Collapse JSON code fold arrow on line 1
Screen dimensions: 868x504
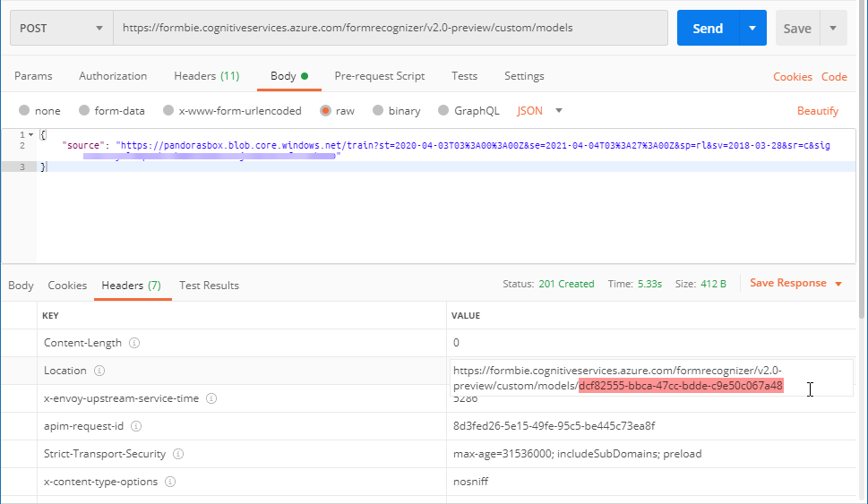coord(30,135)
